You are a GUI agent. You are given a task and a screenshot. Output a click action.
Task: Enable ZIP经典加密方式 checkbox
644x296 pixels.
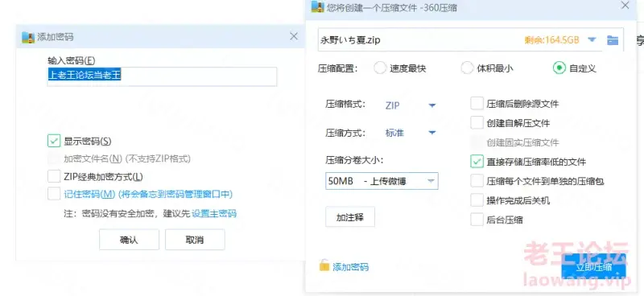(x=54, y=176)
